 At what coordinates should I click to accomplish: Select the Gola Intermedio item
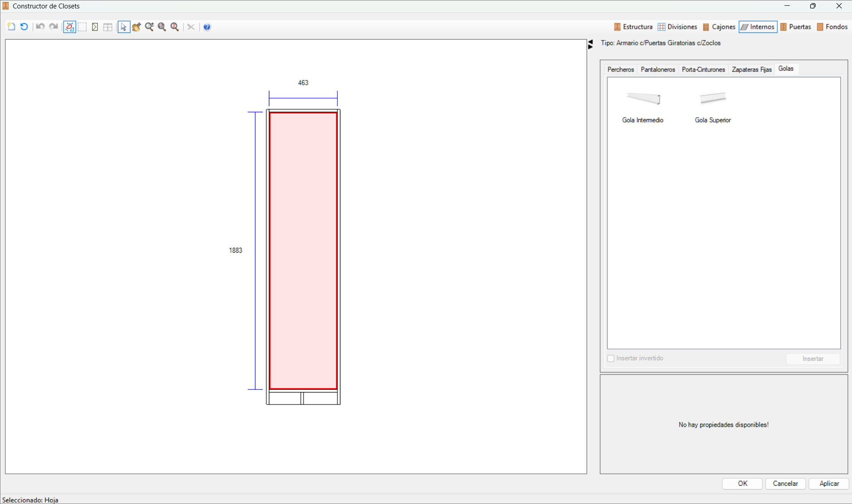coord(643,107)
